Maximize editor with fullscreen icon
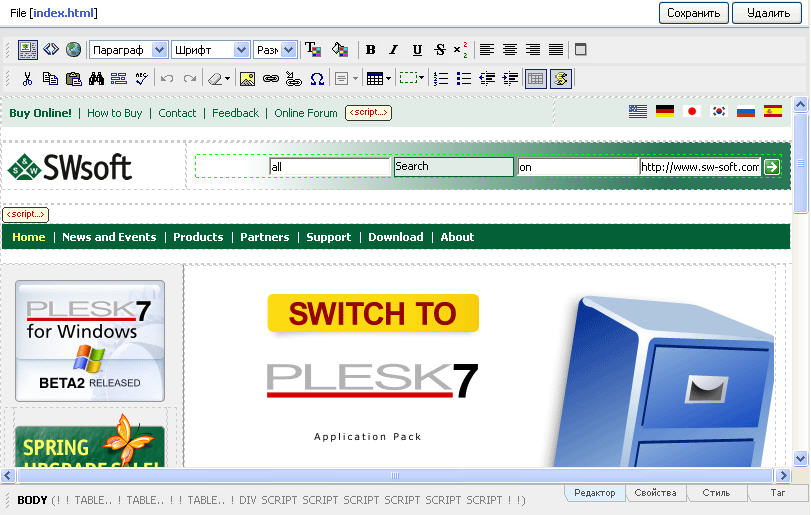 coord(581,50)
